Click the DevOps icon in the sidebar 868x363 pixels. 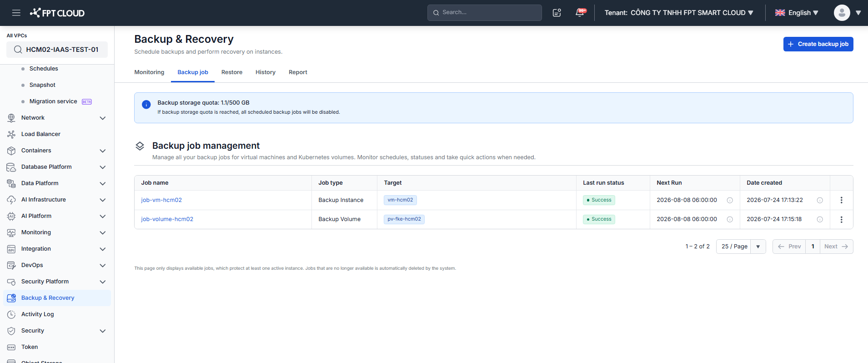(x=11, y=265)
